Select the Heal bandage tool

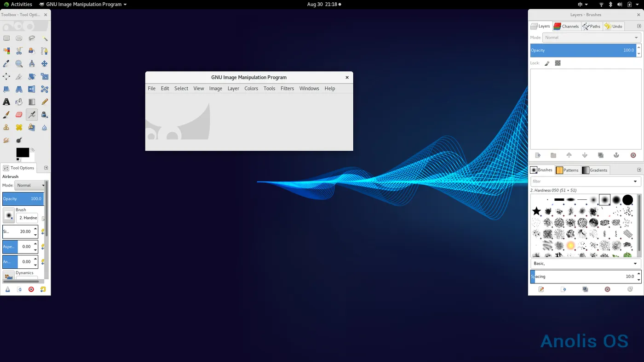[x=19, y=127]
